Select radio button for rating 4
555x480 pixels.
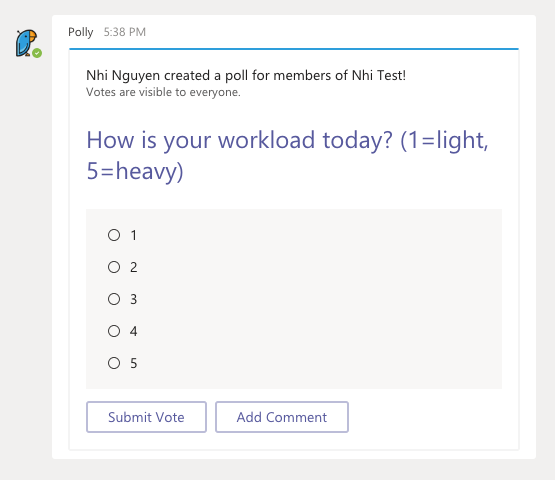(114, 331)
